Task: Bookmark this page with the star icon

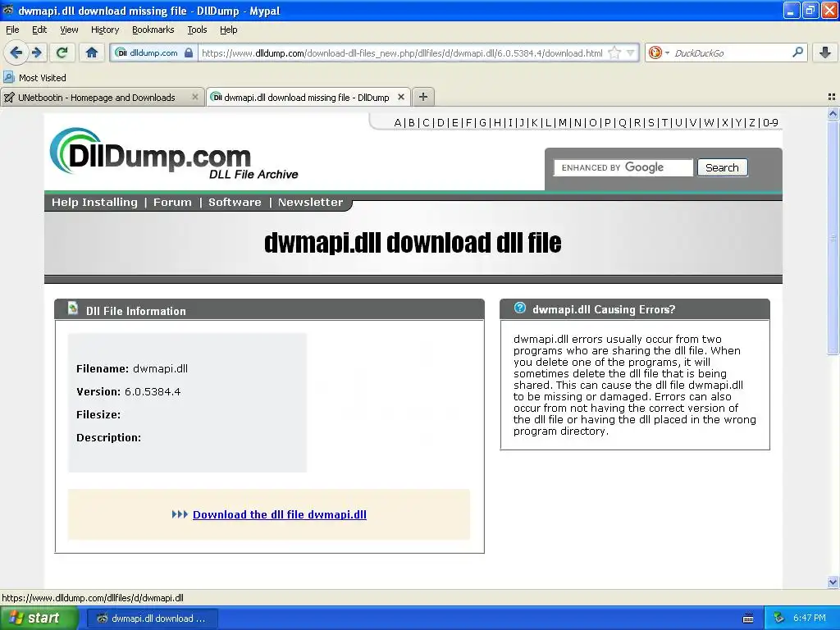Action: (614, 53)
